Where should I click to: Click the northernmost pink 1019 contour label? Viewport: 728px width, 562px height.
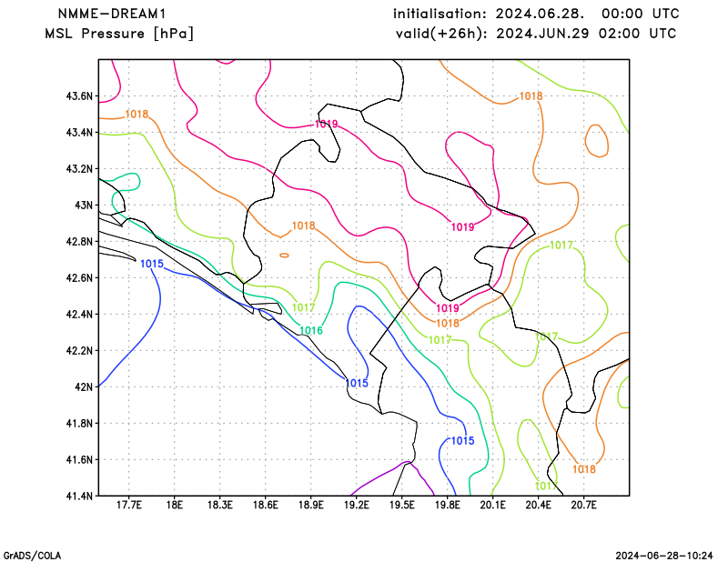click(327, 125)
